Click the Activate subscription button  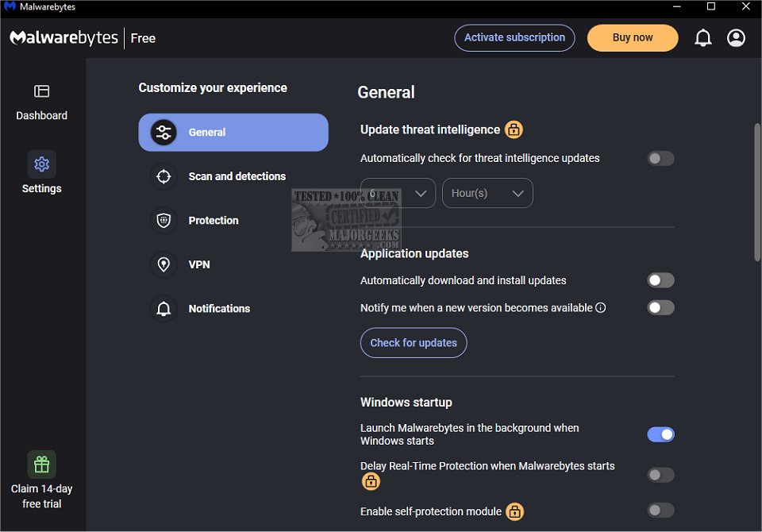tap(514, 37)
